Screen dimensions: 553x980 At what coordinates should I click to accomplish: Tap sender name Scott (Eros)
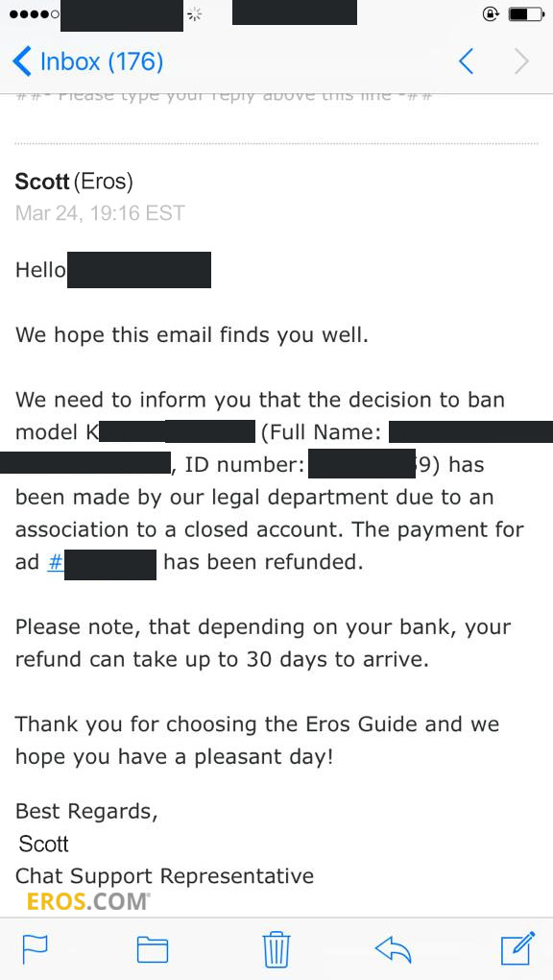coord(74,182)
